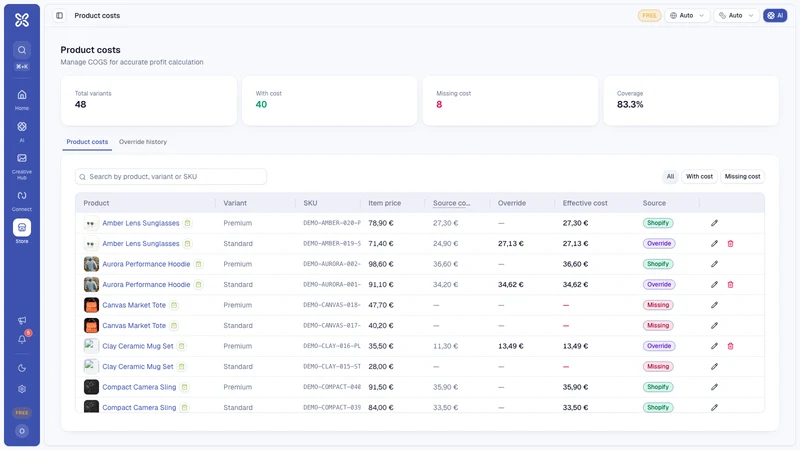The width and height of the screenshot is (800, 450).
Task: Click Override badge for Amber Lens Sunglasses Standard
Action: coord(659,243)
